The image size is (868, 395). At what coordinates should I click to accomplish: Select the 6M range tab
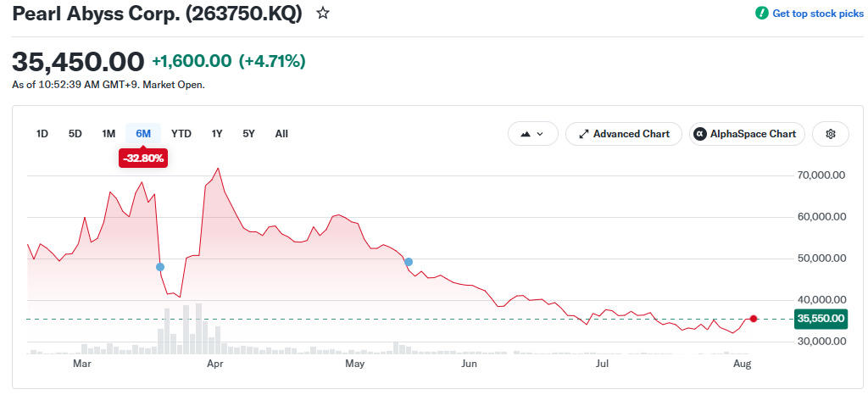click(x=143, y=134)
